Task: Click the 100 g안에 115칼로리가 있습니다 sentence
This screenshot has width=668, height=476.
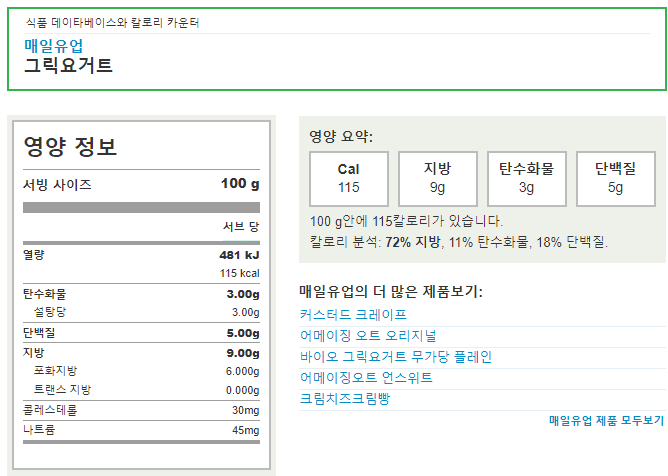Action: (x=406, y=221)
